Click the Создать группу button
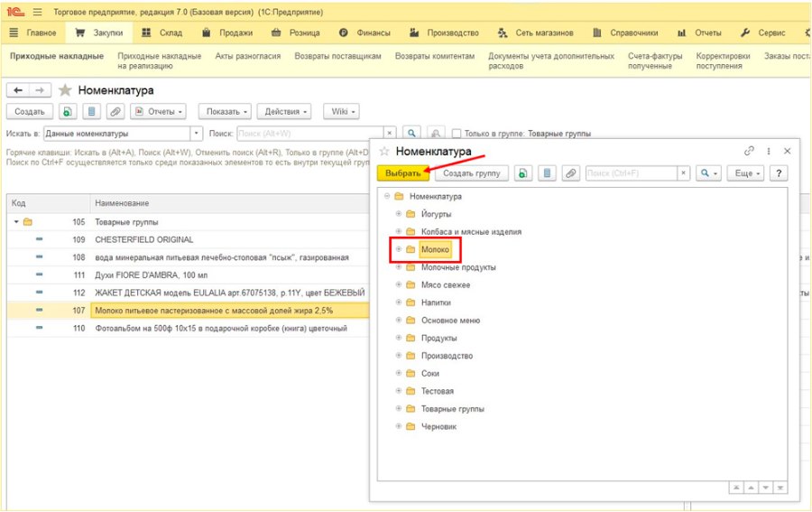 471,173
